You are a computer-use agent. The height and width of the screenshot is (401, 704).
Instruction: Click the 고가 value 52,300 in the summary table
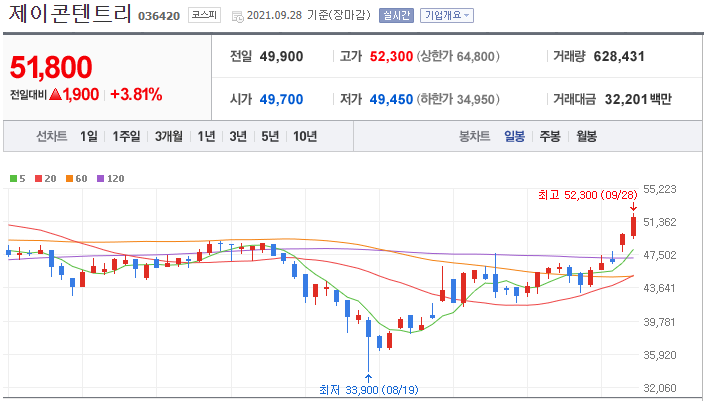391,57
